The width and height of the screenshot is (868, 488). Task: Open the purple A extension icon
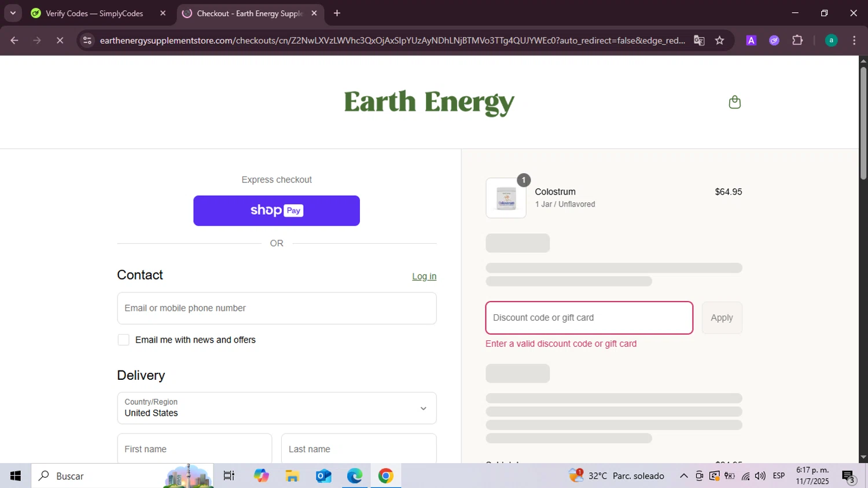751,41
